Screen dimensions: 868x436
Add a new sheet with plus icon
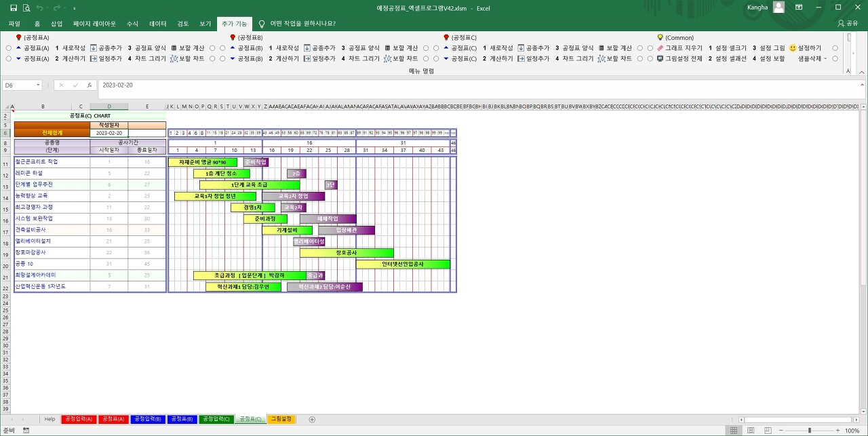[x=312, y=420]
